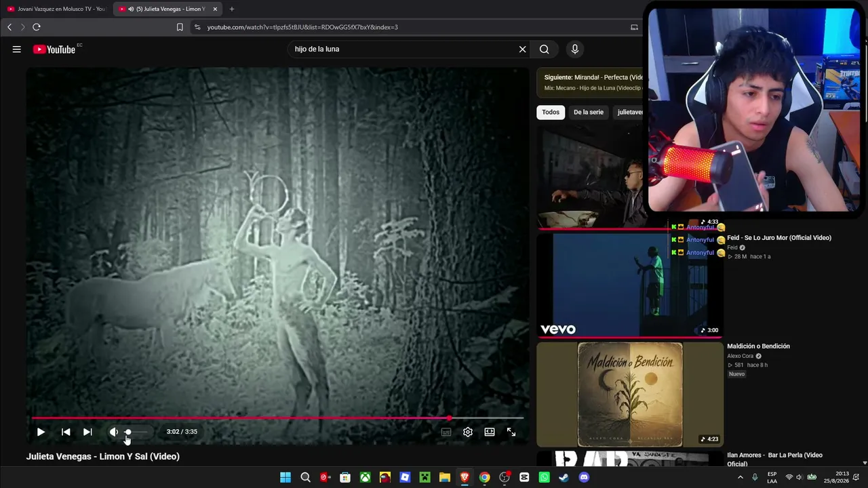Open 'Feid - Se Lo Juro Mor (Official Video)' title
The height and width of the screenshot is (488, 868).
779,238
